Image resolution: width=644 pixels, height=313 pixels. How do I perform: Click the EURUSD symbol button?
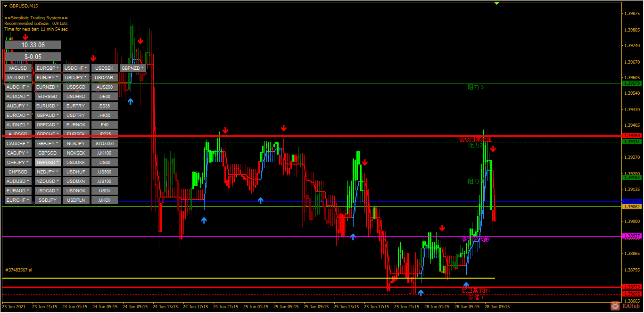coord(48,106)
